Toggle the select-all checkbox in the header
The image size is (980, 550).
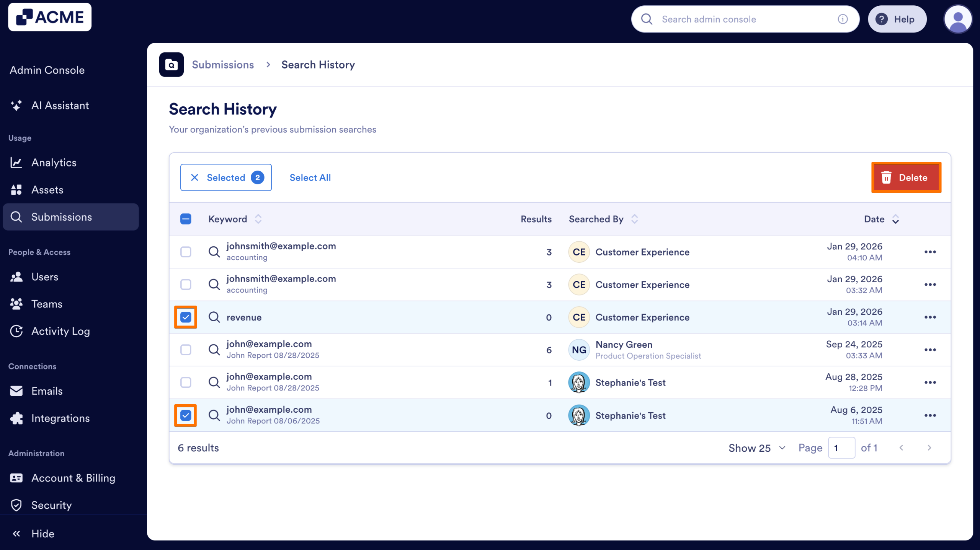coord(186,219)
